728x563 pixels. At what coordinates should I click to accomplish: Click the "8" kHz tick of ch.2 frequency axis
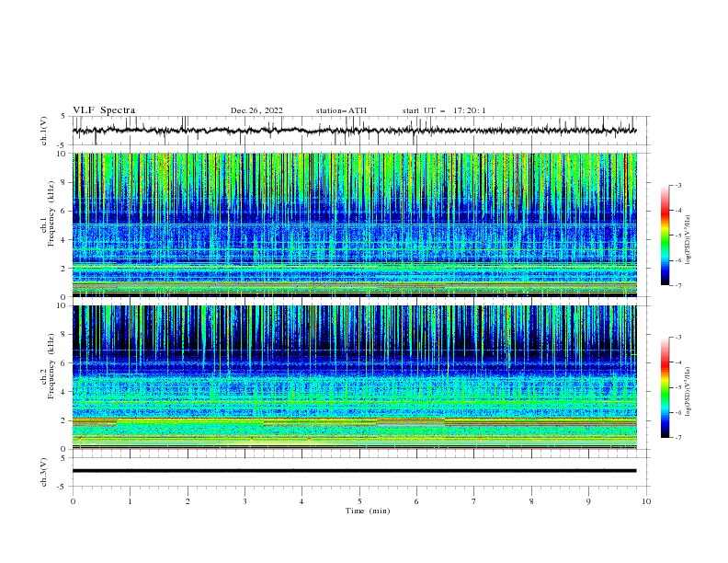point(63,335)
